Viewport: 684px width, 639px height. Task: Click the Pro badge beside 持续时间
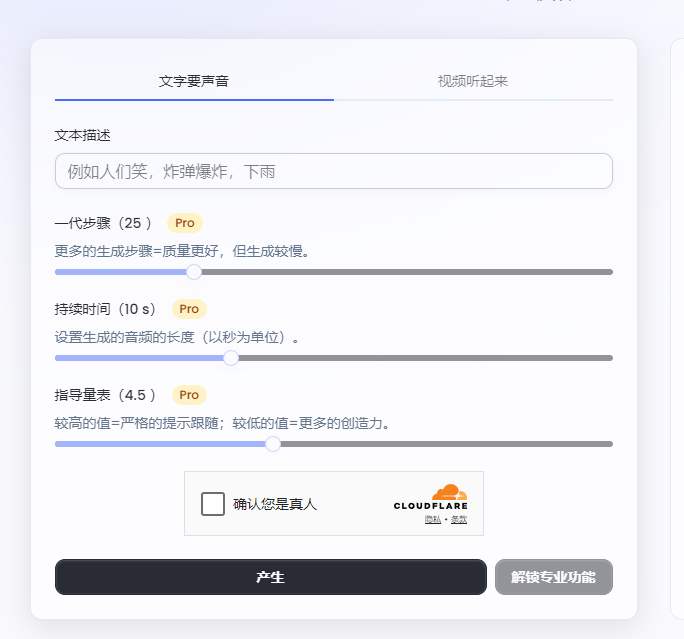[189, 309]
